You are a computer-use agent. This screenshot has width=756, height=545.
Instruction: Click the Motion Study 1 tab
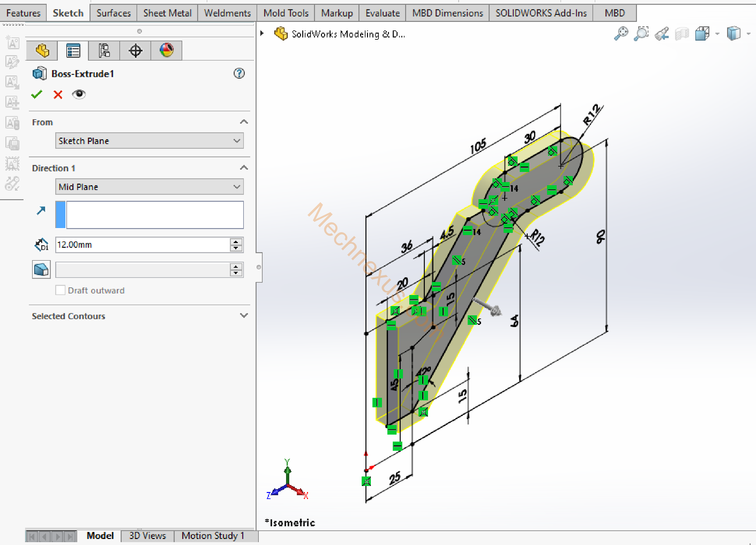213,536
